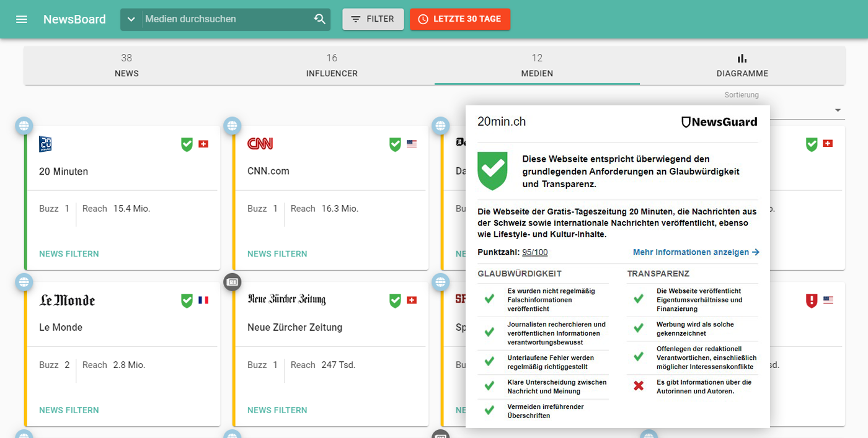868x438 pixels.
Task: Click the Swiss flag on top-right card
Action: pyautogui.click(x=828, y=144)
